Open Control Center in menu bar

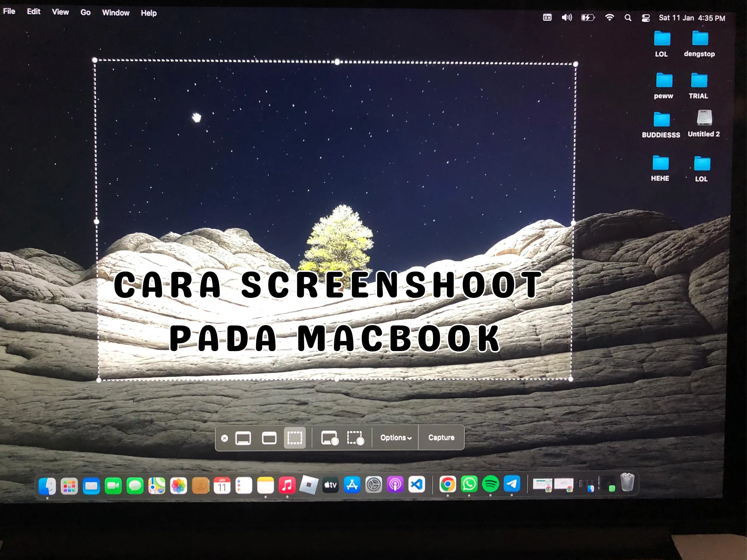click(x=646, y=18)
